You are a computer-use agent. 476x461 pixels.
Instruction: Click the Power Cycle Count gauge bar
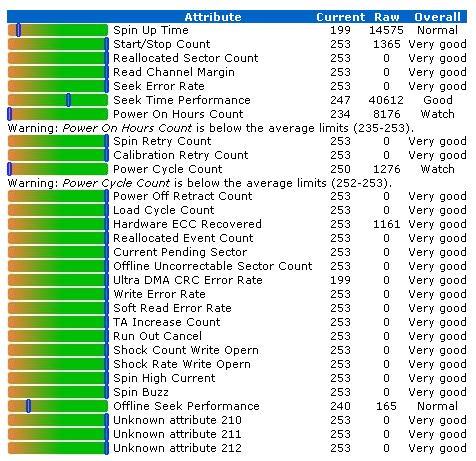pyautogui.click(x=58, y=169)
